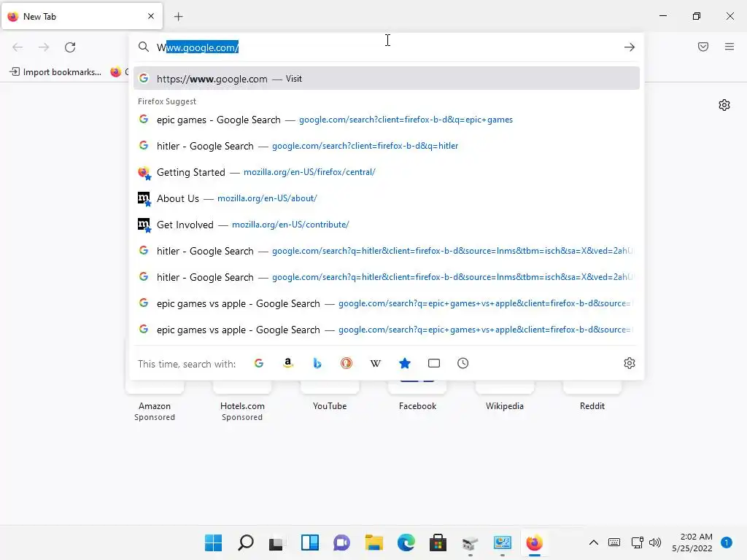
Task: Open the Hotels.com Sponsored shortcut
Action: click(242, 400)
